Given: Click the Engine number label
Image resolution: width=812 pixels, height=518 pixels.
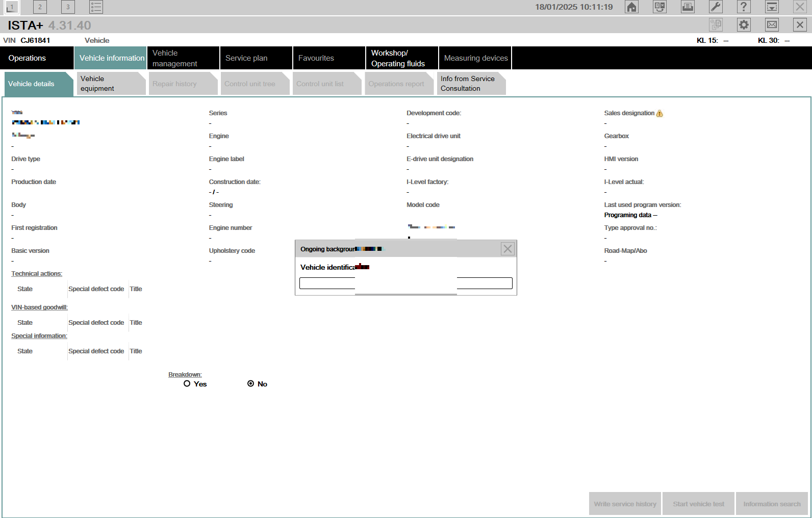Looking at the screenshot, I should coord(231,228).
